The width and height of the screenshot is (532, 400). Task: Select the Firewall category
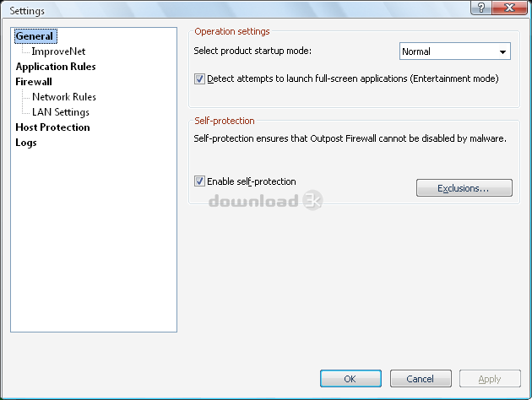pos(34,82)
